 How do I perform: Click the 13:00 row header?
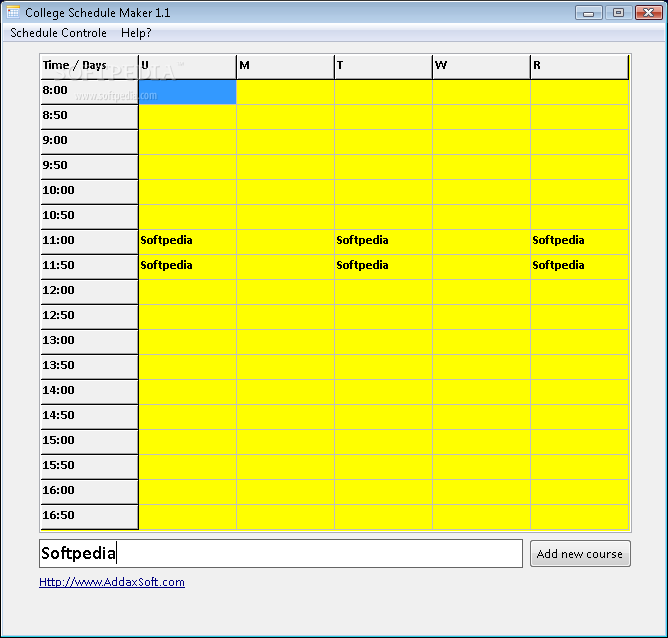click(89, 342)
